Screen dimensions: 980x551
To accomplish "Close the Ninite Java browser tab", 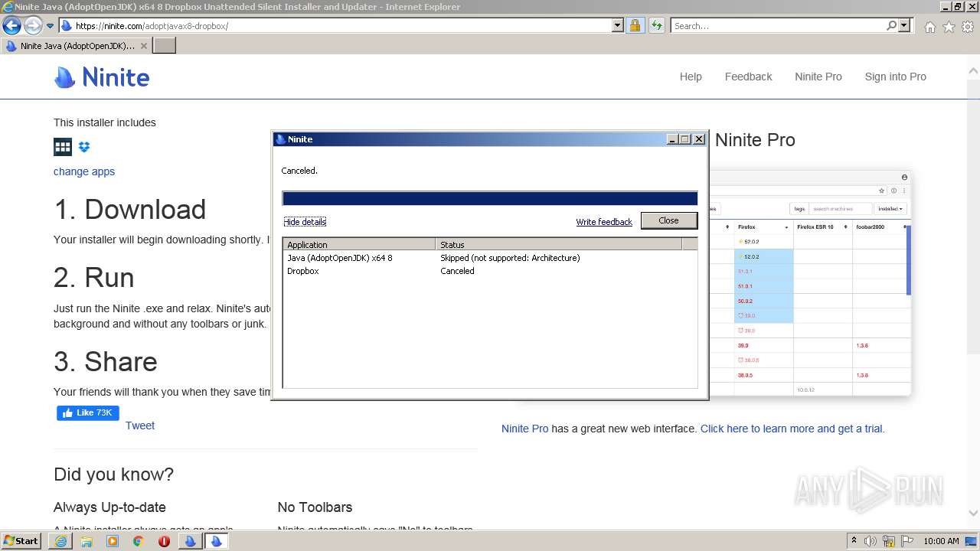I will [x=143, y=46].
